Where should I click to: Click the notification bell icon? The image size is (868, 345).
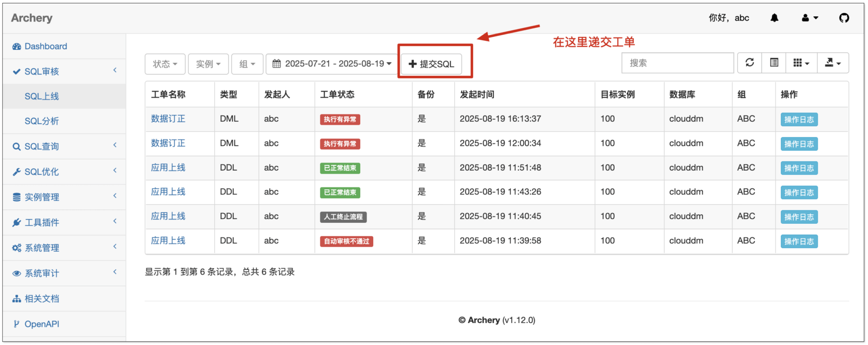tap(774, 18)
